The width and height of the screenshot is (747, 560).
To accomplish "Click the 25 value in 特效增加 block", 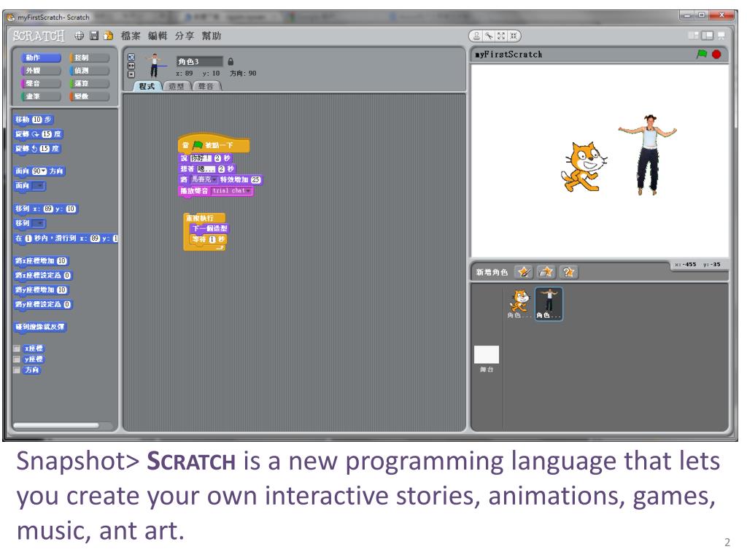I will [256, 179].
